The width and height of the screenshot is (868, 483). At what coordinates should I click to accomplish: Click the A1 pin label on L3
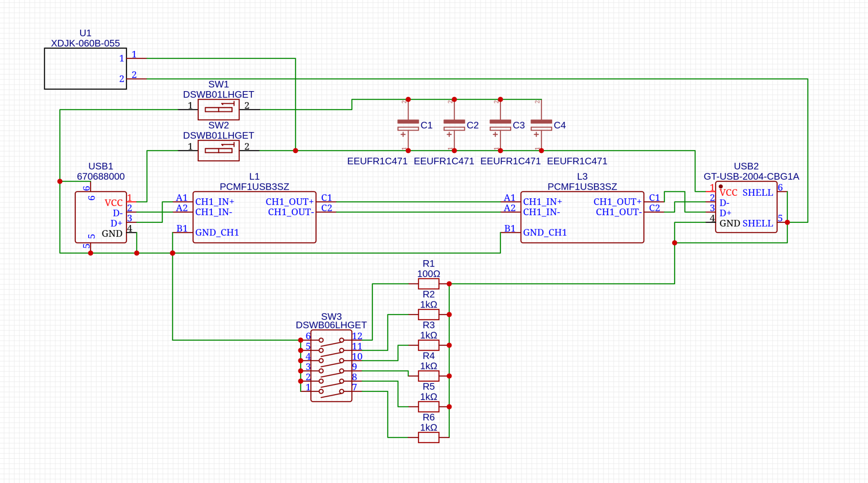pyautogui.click(x=509, y=197)
